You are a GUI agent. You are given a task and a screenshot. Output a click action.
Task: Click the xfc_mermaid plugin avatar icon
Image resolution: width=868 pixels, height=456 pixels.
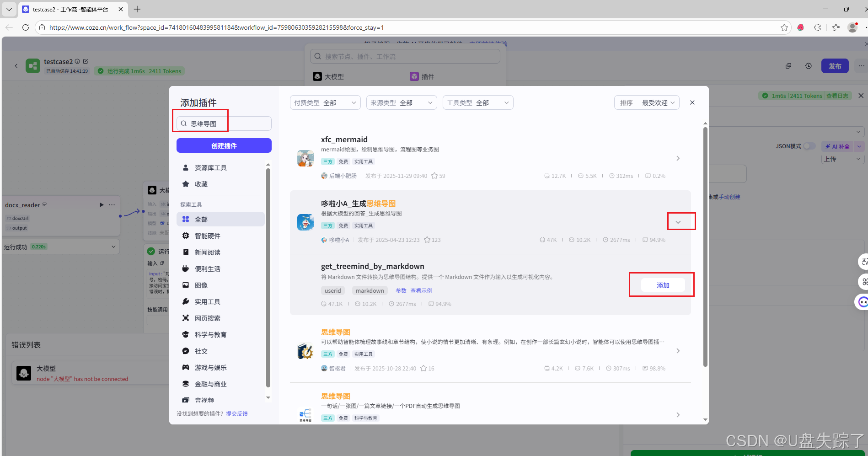coord(305,158)
